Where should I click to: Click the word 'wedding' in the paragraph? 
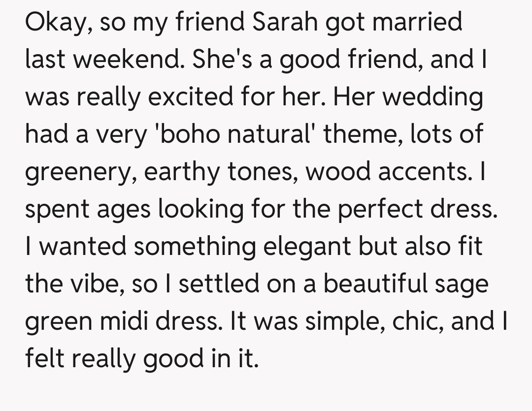tap(432, 97)
